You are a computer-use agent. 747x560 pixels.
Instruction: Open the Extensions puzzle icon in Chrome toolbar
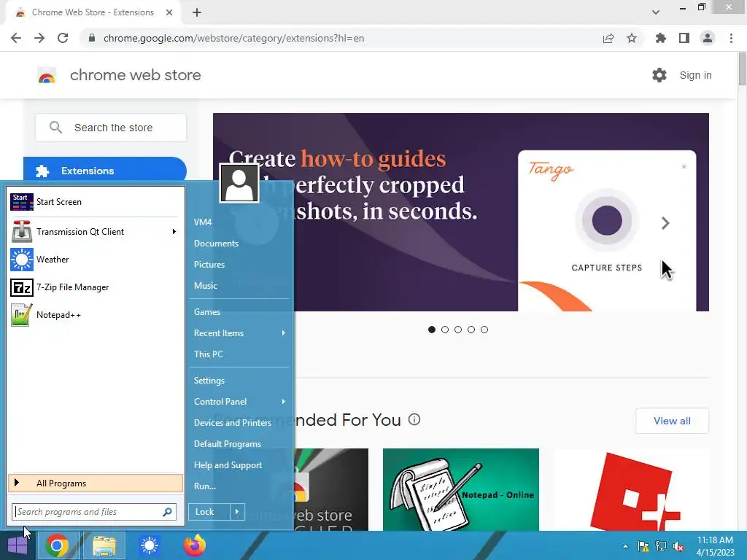(x=661, y=38)
